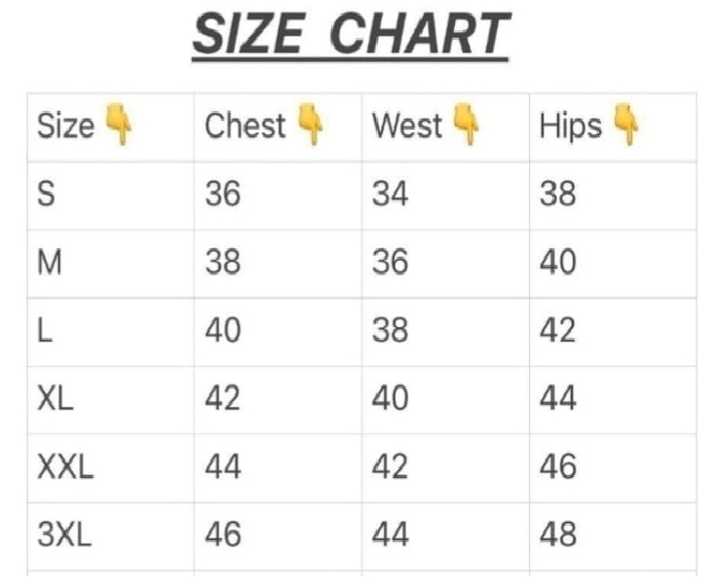Select the Size column header text

click(65, 127)
